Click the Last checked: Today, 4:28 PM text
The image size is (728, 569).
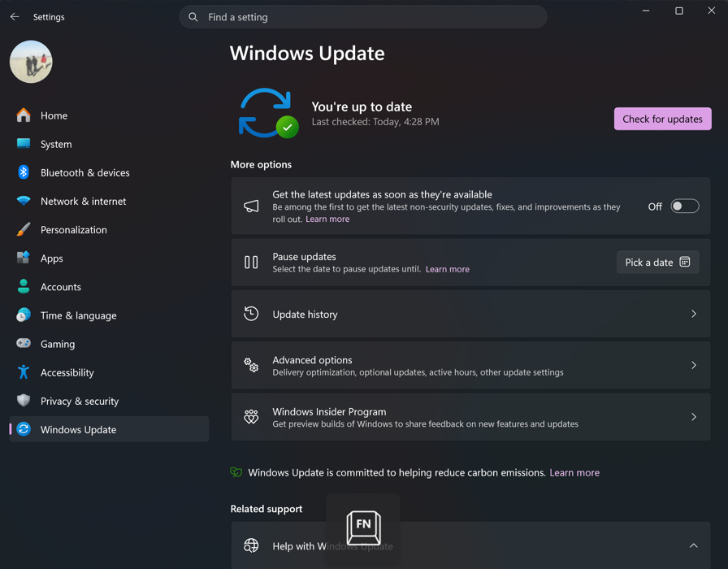pos(375,122)
